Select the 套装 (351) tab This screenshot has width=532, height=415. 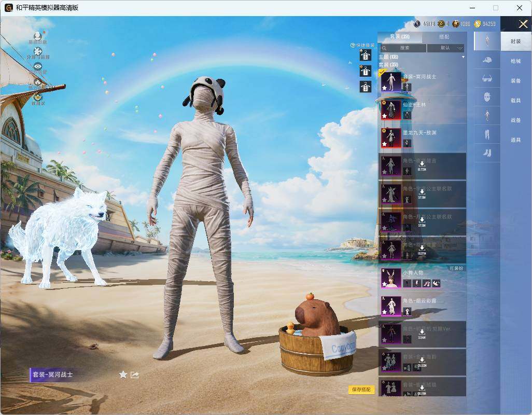pos(400,37)
